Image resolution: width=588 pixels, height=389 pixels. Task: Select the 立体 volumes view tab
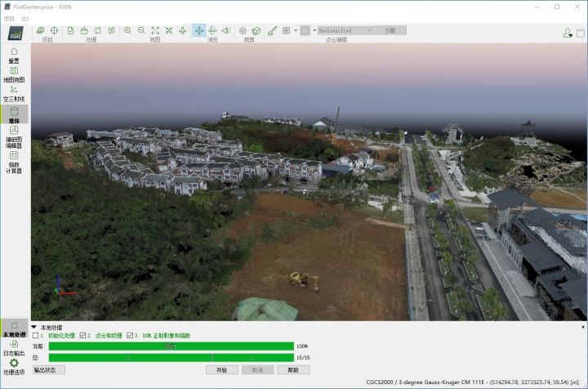point(14,114)
